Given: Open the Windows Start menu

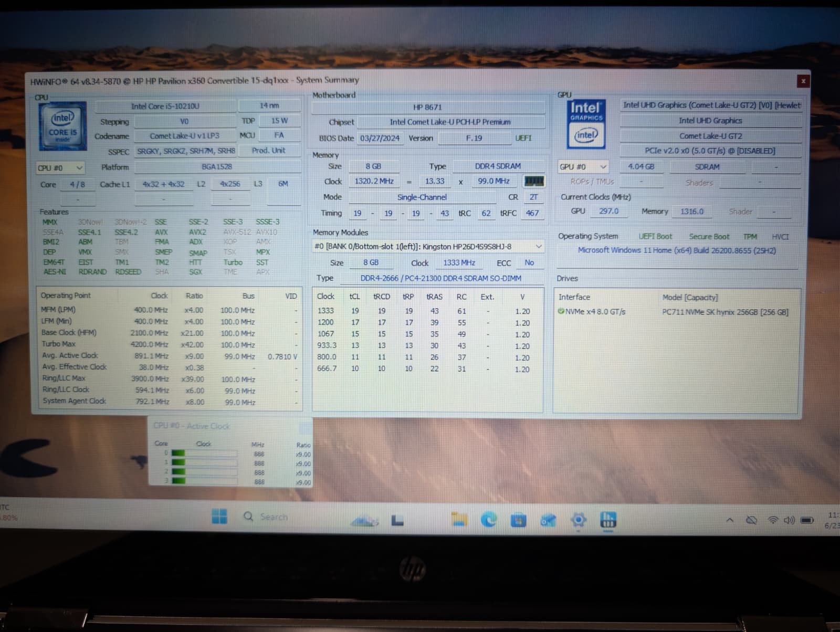Looking at the screenshot, I should tap(219, 517).
